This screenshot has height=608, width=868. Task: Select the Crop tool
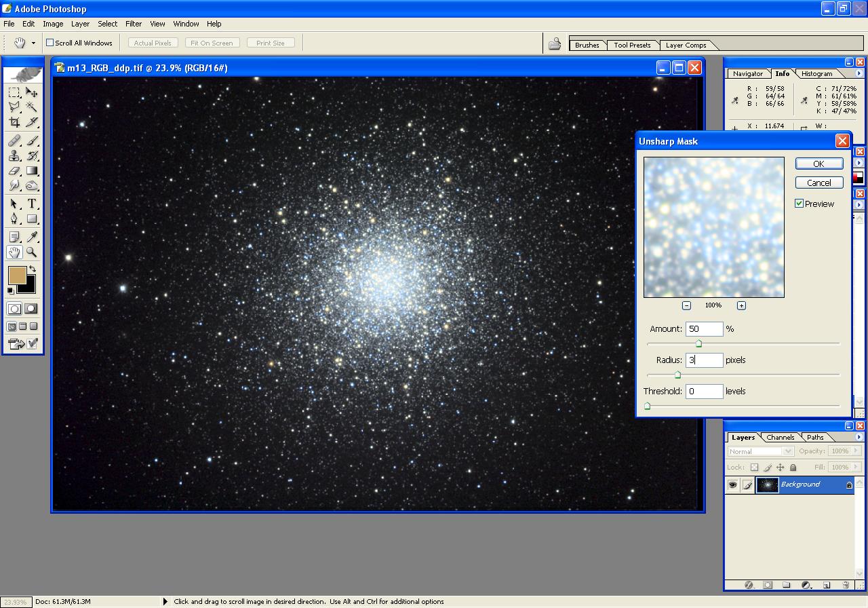(x=14, y=123)
